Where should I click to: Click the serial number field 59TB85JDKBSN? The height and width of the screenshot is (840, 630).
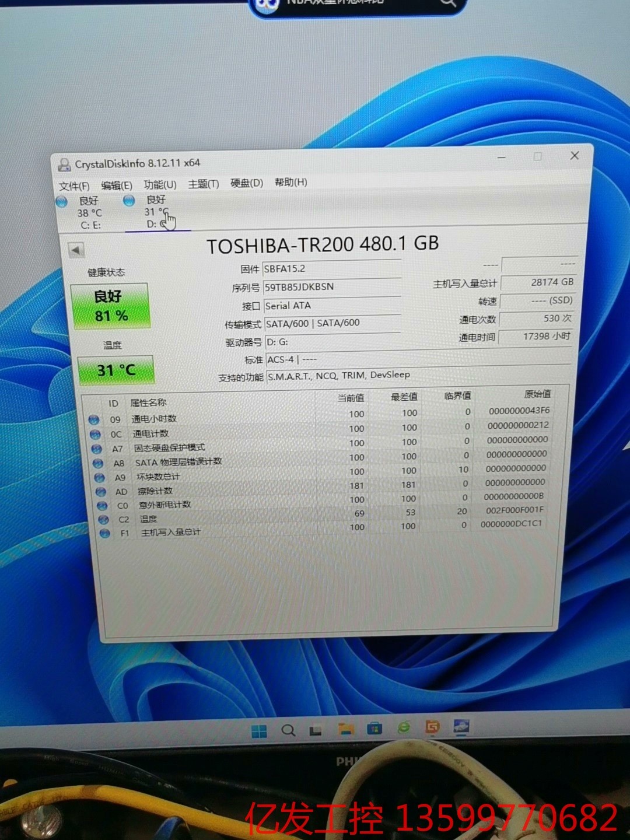(x=332, y=286)
